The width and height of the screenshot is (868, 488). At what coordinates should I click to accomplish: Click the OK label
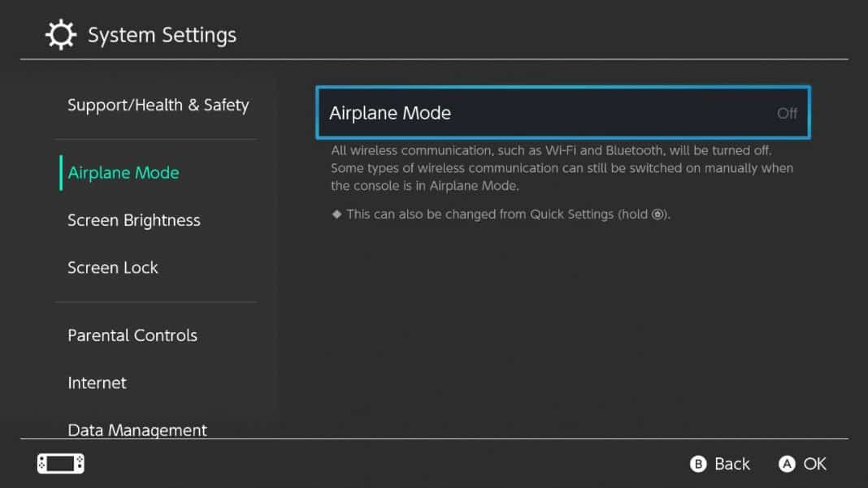pyautogui.click(x=814, y=464)
